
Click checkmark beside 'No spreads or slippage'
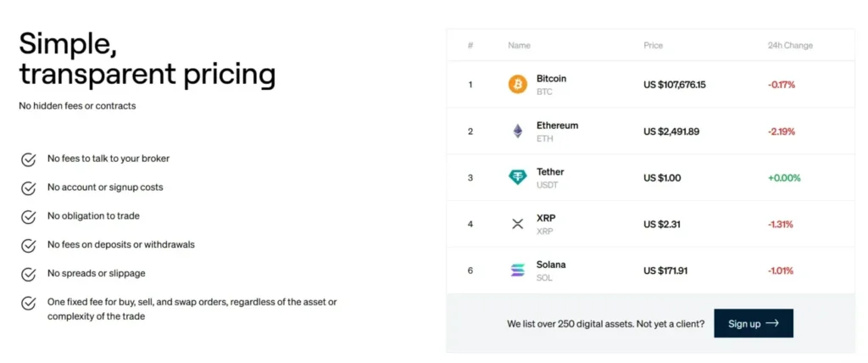tap(29, 274)
